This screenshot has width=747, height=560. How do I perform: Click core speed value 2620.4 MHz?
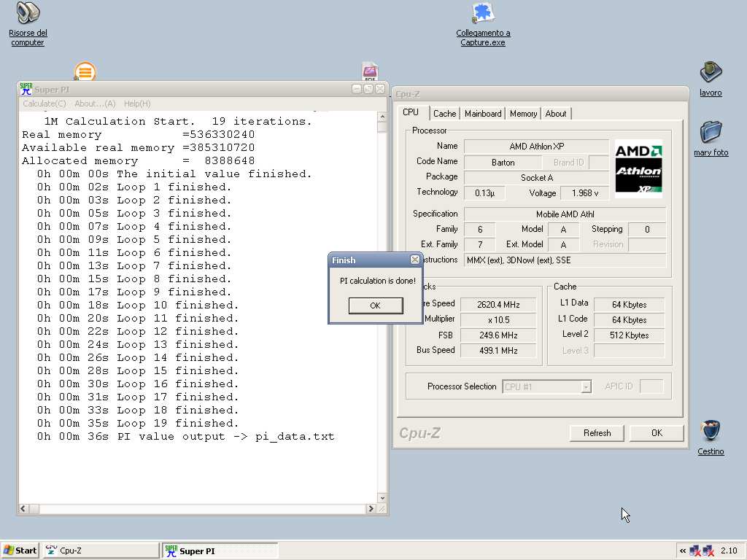click(x=498, y=305)
